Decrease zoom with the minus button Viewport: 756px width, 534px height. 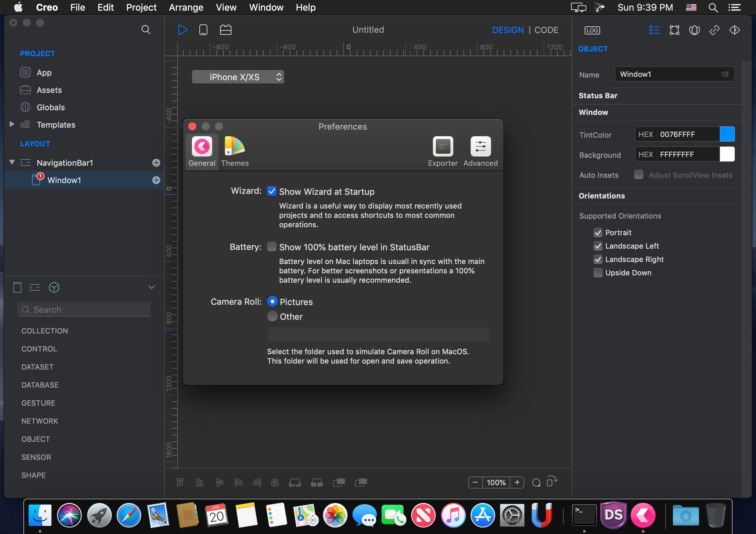[475, 482]
